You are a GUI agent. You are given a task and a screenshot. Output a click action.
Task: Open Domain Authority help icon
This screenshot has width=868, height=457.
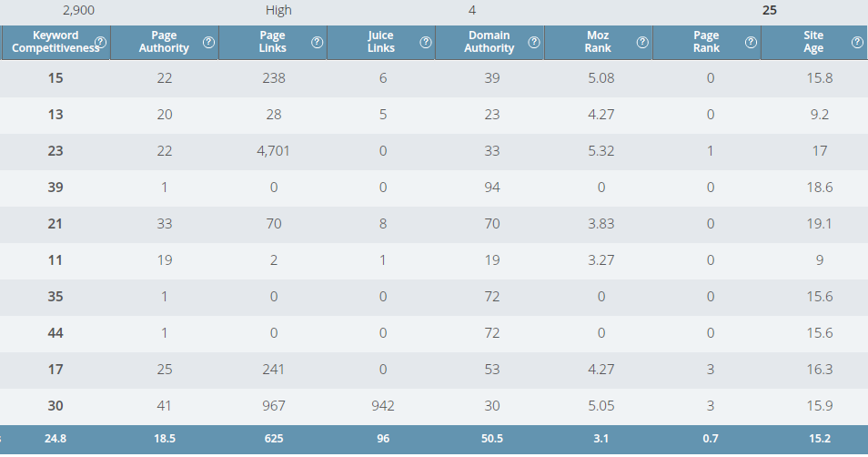point(534,42)
